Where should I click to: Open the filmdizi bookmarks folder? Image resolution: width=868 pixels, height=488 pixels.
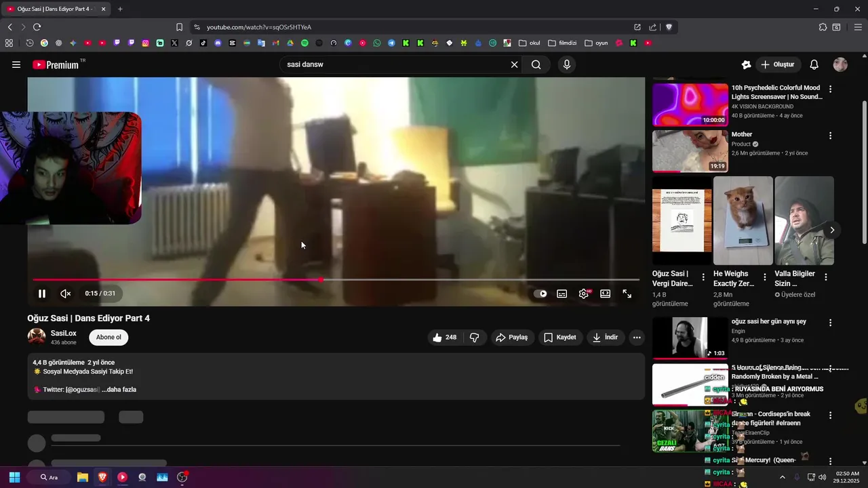point(562,43)
